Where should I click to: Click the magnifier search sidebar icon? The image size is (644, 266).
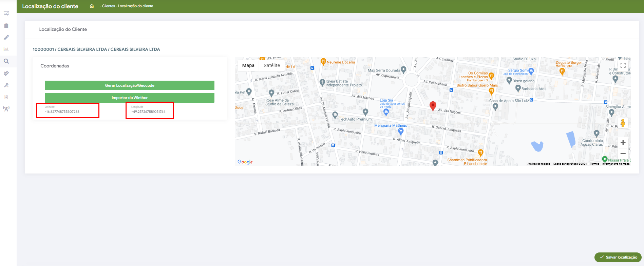coord(6,61)
